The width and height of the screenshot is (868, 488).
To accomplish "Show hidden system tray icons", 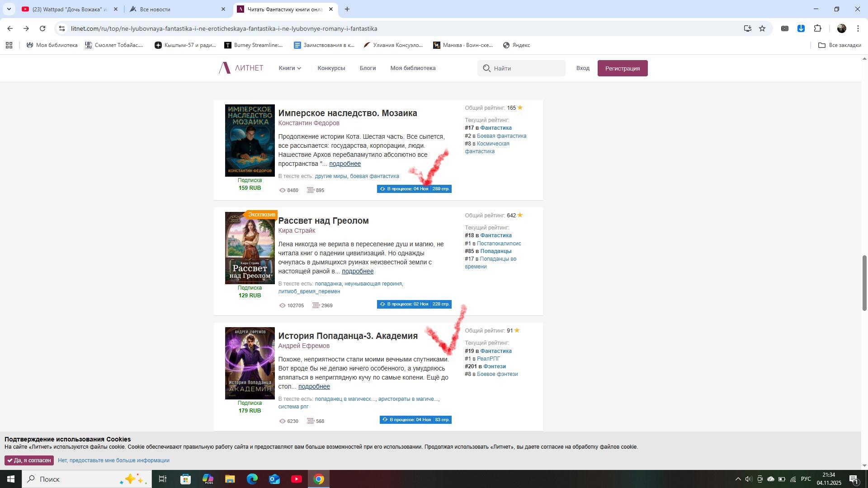I will click(738, 479).
